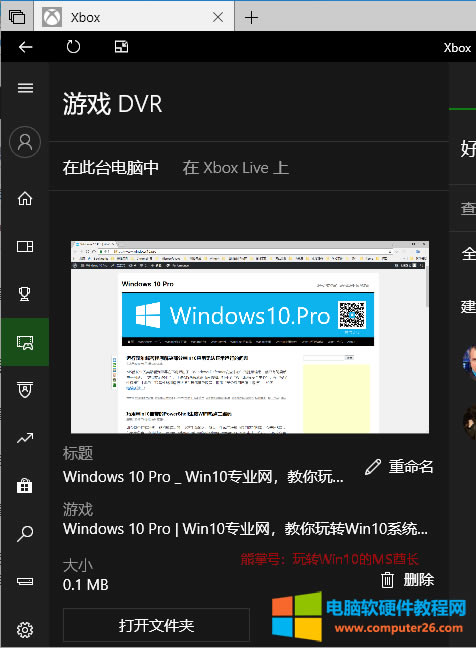This screenshot has width=476, height=648.
Task: Open the user profile avatar
Action: (25, 142)
